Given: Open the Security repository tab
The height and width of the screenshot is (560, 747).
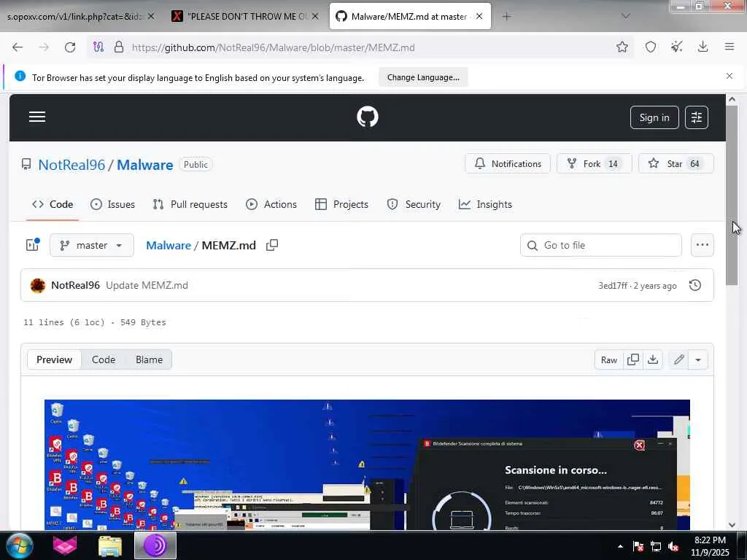Looking at the screenshot, I should pos(414,204).
